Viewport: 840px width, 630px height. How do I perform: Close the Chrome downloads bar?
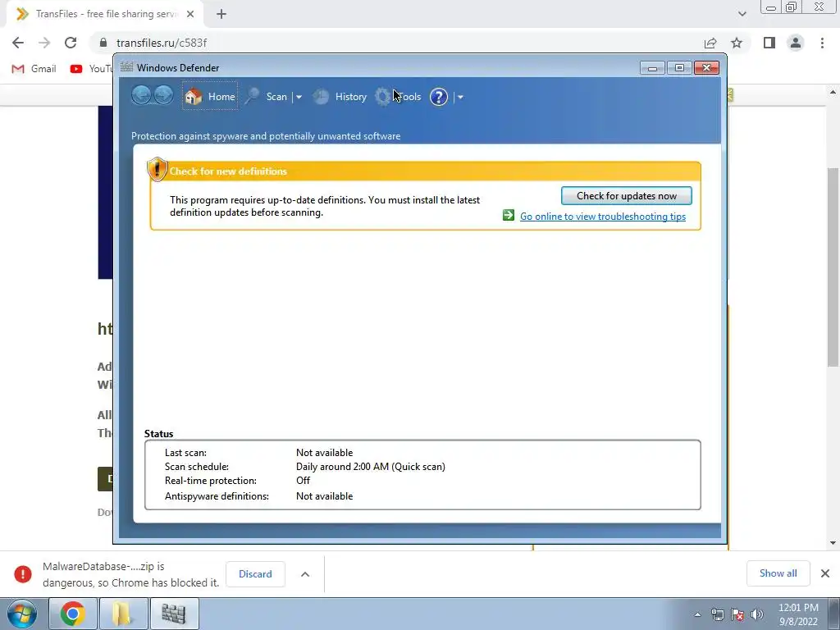tap(825, 573)
